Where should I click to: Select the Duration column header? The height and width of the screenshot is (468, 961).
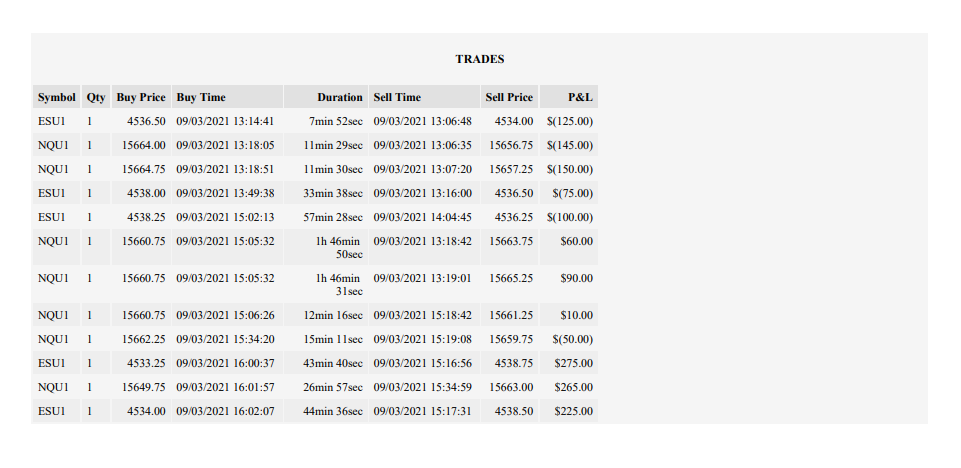326,97
